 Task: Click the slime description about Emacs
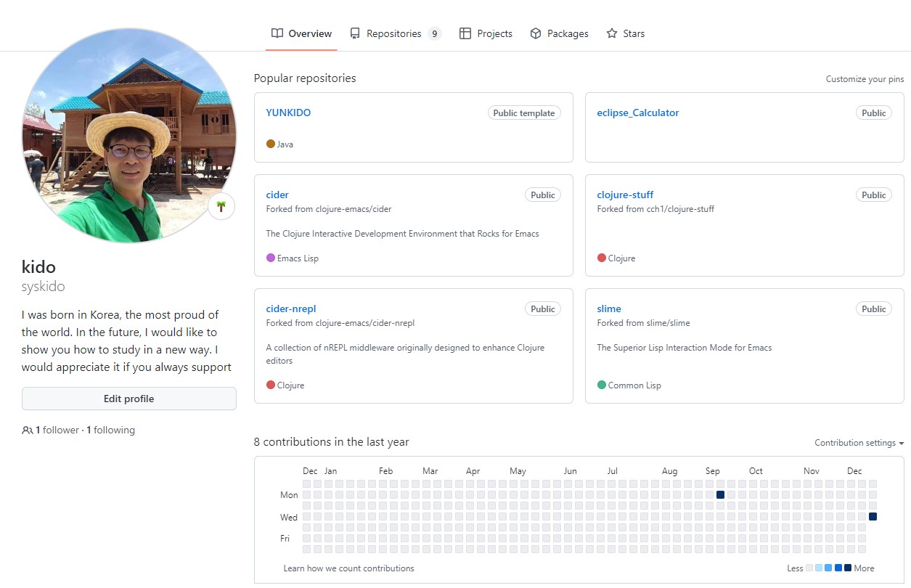pyautogui.click(x=685, y=348)
